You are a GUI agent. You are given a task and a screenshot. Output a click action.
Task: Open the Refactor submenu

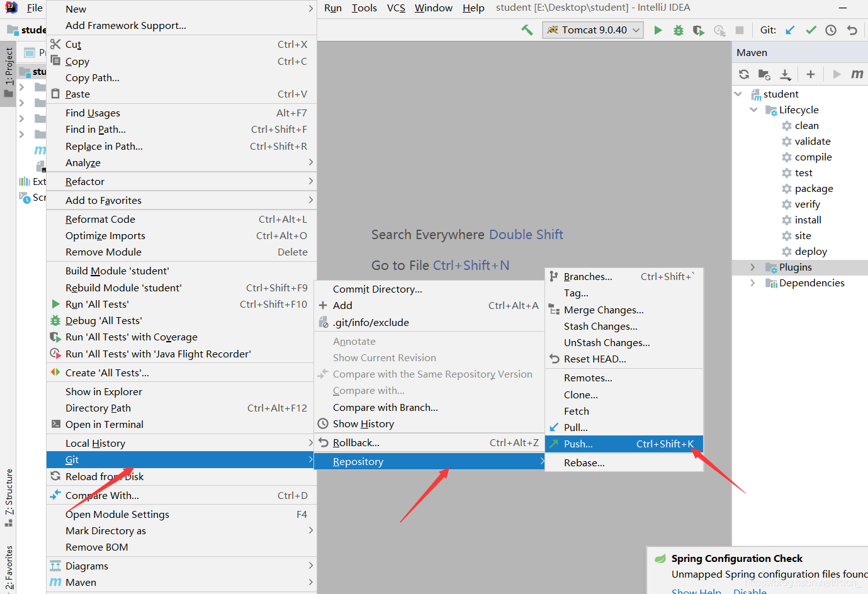tap(181, 181)
